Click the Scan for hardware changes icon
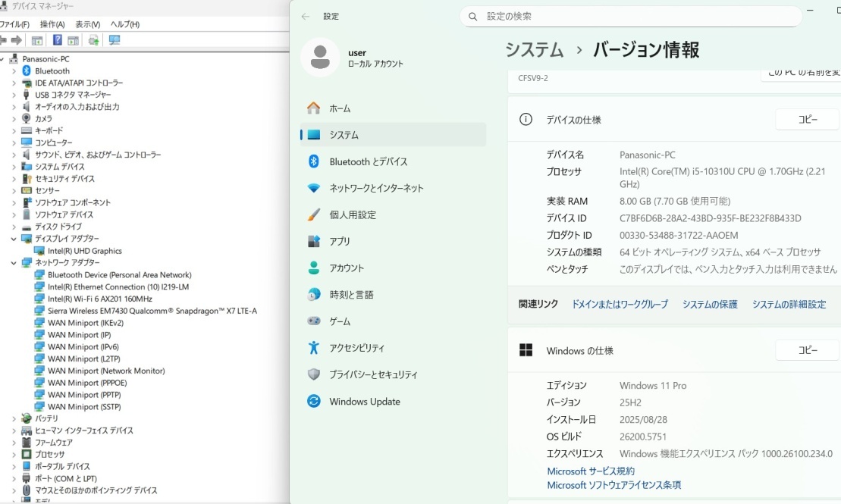Image resolution: width=841 pixels, height=504 pixels. coord(93,39)
